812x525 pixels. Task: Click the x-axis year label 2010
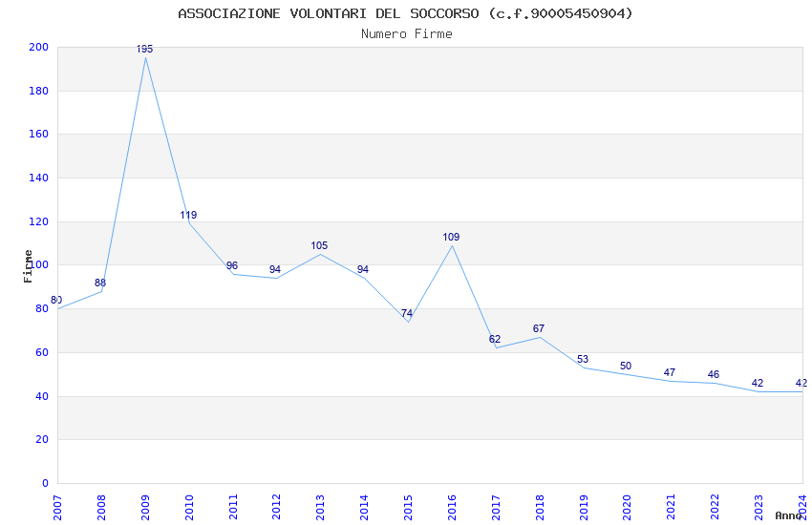pos(189,508)
